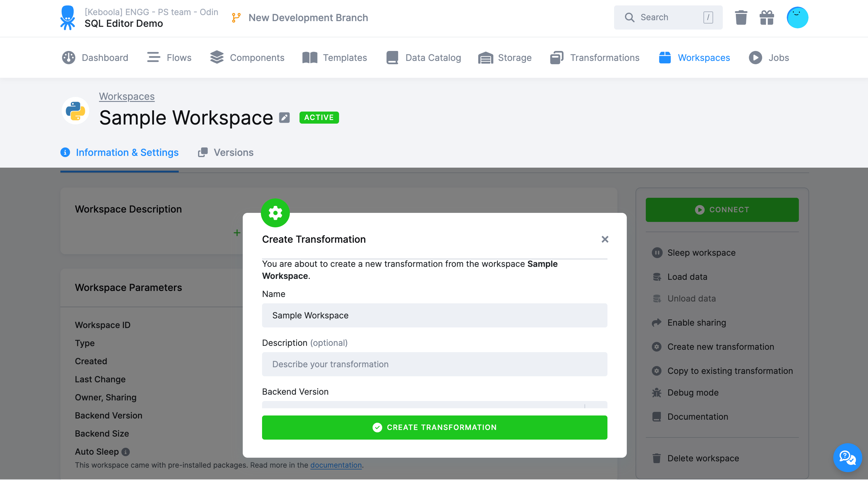Click the Name input showing Sample Workspace
868x480 pixels.
(434, 315)
